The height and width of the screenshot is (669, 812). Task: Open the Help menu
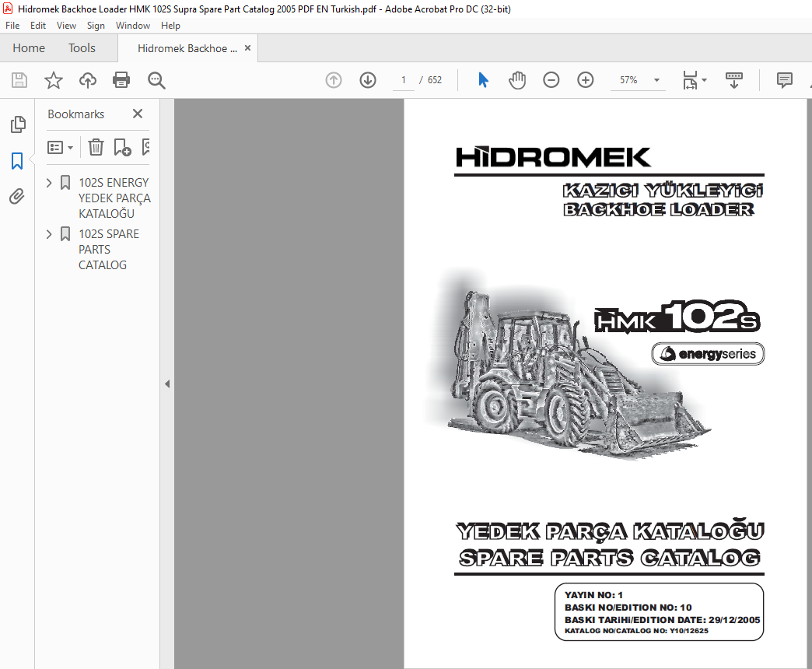(170, 26)
